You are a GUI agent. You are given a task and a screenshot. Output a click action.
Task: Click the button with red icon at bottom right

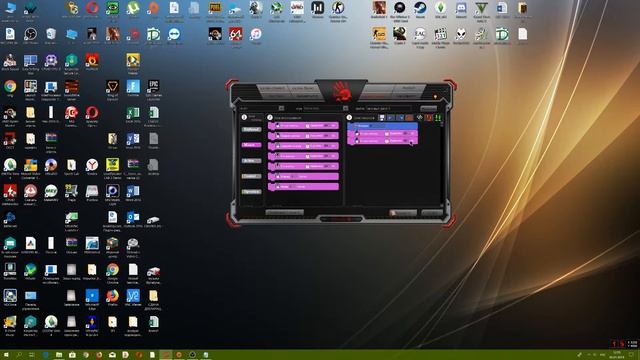403,213
